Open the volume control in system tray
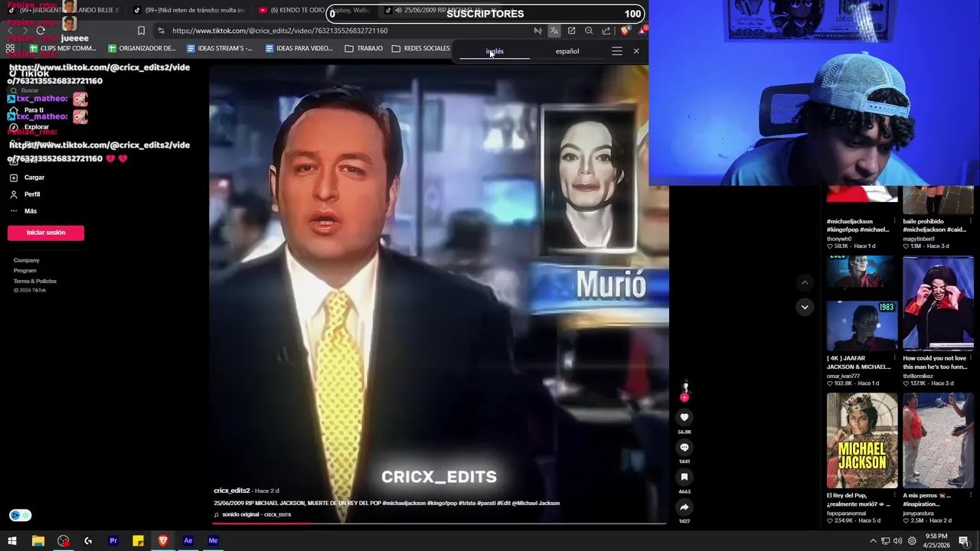 pyautogui.click(x=897, y=541)
